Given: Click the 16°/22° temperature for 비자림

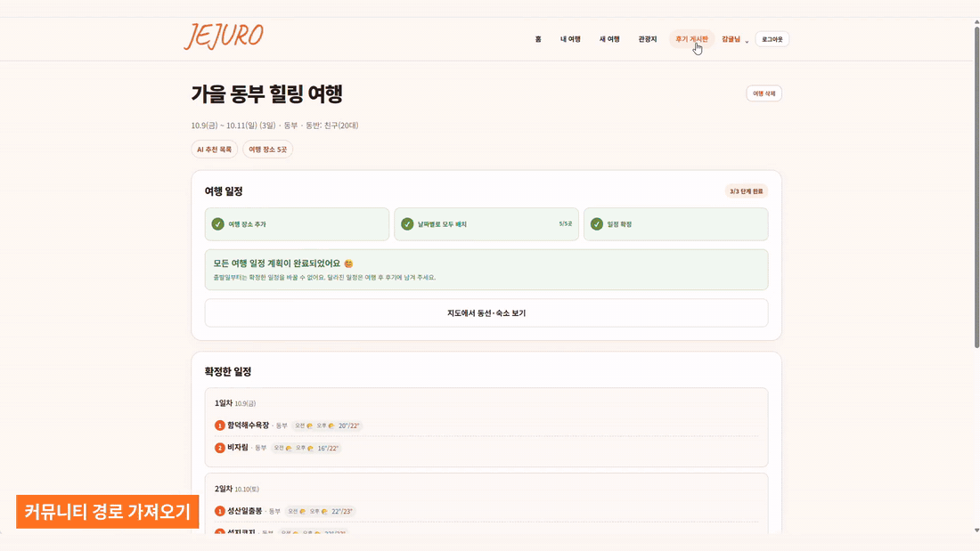Looking at the screenshot, I should coord(328,449).
